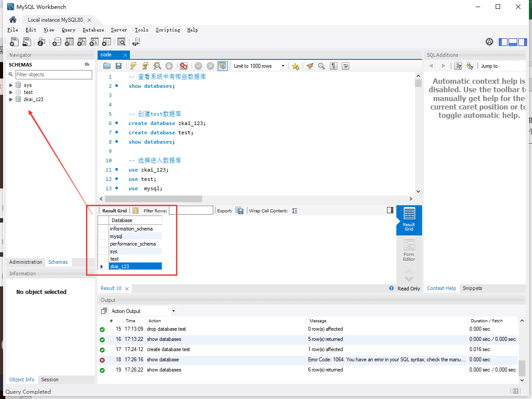Commit the current transaction
Image resolution: width=532 pixels, height=399 pixels.
point(198,66)
